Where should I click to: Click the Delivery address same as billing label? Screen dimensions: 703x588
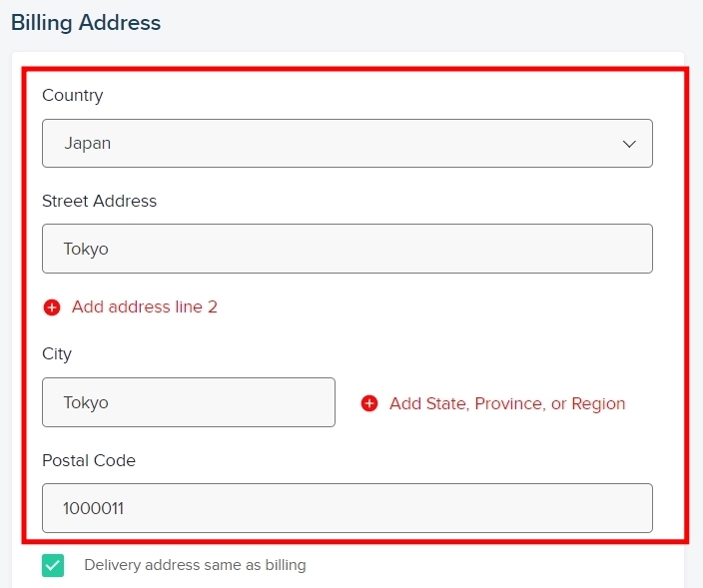[195, 565]
